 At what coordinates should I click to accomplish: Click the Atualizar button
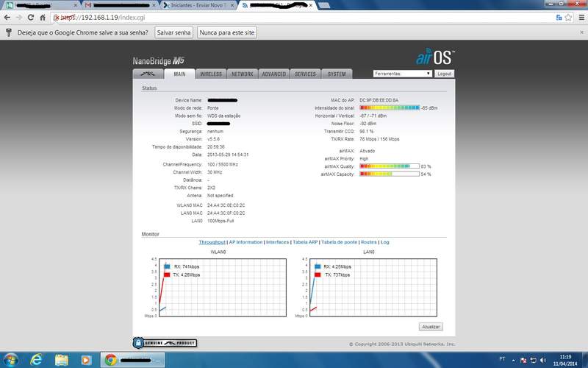(x=431, y=327)
